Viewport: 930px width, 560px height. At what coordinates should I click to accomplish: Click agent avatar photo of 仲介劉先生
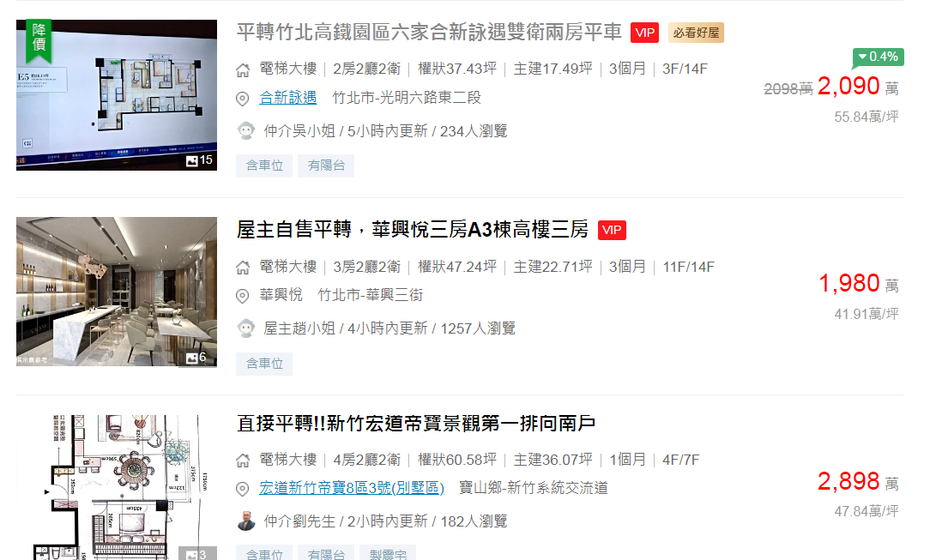(x=246, y=521)
